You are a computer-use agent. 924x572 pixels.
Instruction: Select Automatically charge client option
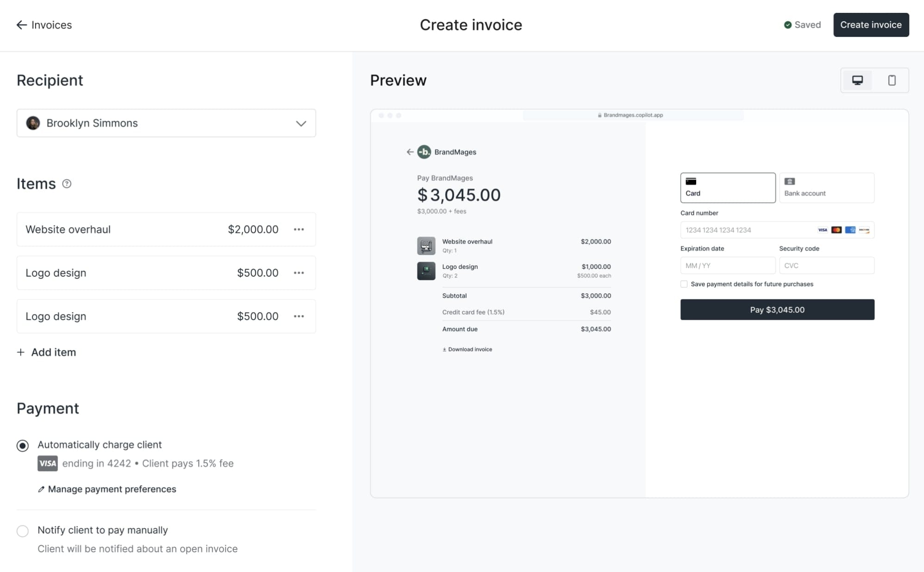(x=22, y=445)
